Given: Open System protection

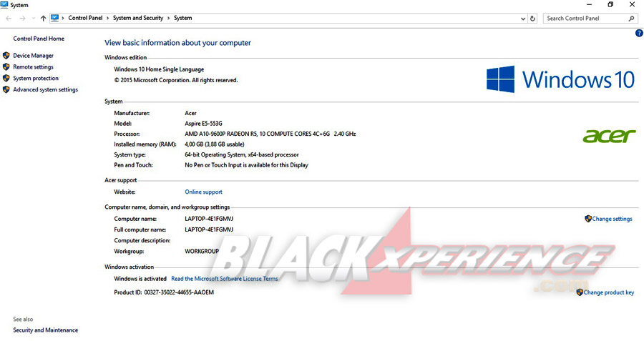Looking at the screenshot, I should (x=36, y=78).
